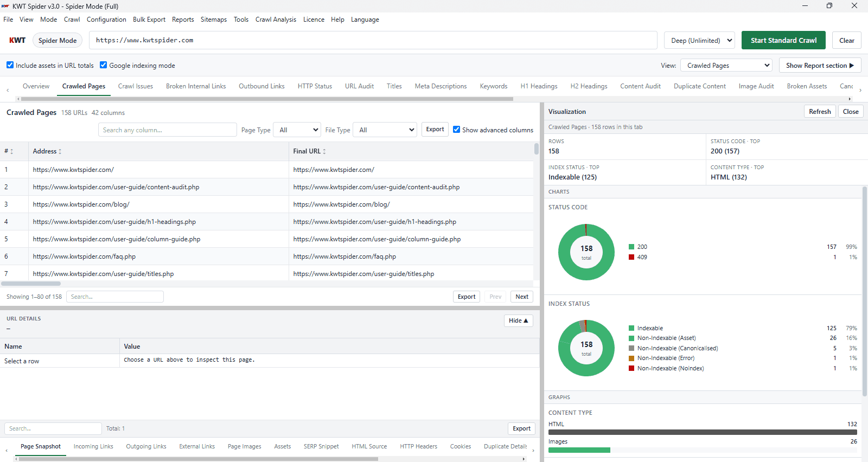Click the Spider Mode button
Viewport: 868px width, 462px height.
click(58, 40)
